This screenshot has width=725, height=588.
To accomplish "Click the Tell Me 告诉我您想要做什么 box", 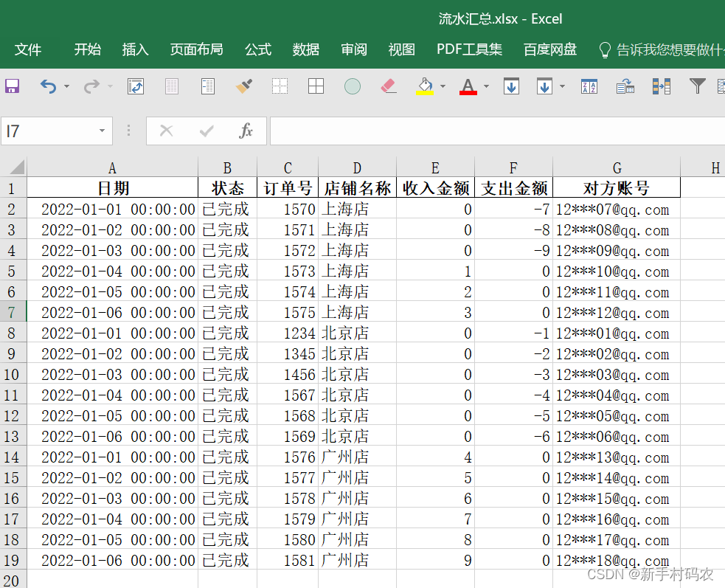I will (661, 49).
